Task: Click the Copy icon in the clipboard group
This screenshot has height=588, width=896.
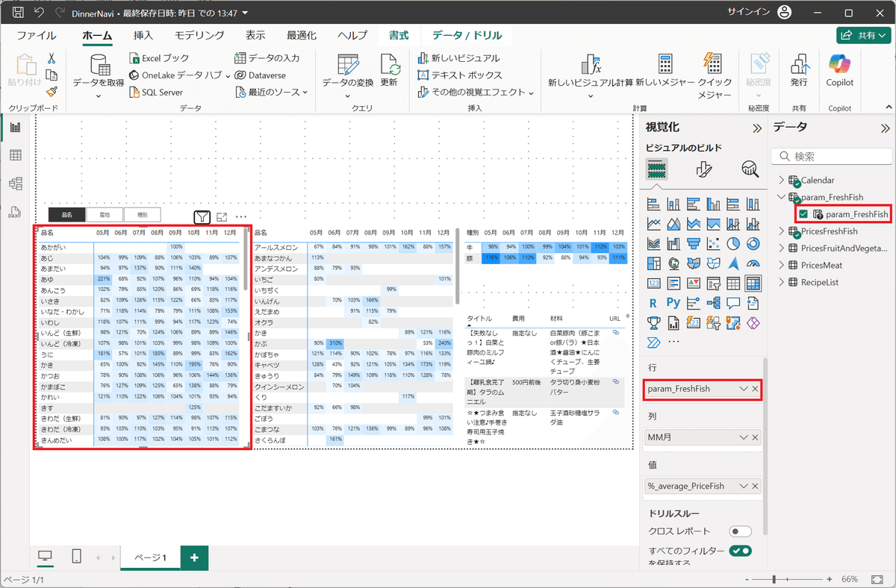Action: point(52,75)
